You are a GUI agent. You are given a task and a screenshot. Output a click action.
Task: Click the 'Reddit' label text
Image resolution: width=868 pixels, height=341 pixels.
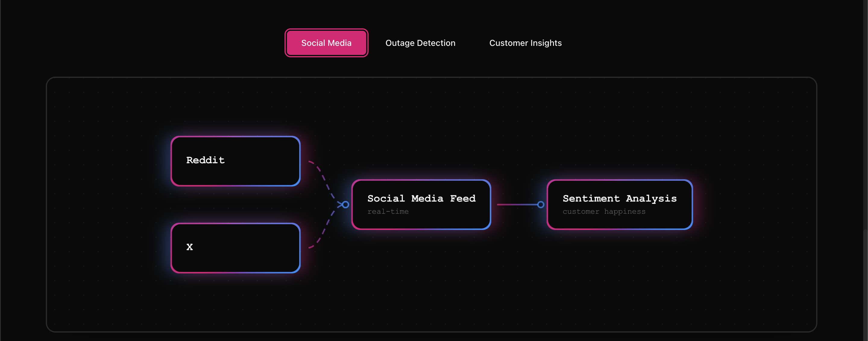coord(205,160)
